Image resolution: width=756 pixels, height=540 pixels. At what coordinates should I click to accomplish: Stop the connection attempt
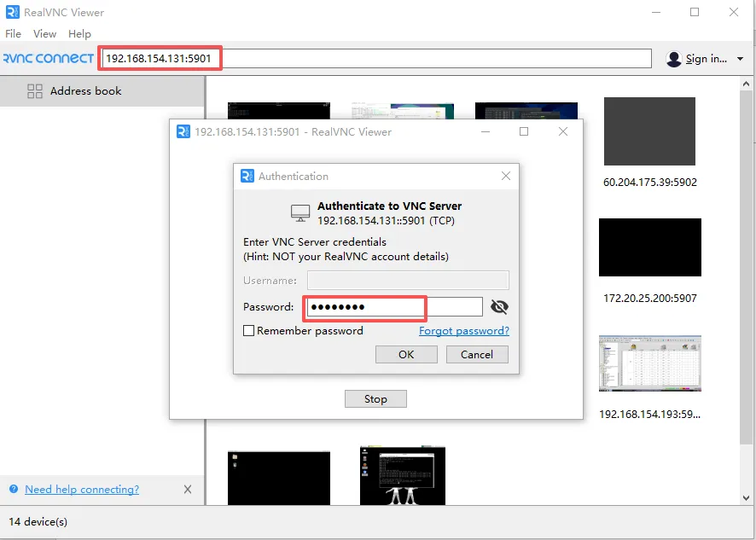[375, 398]
